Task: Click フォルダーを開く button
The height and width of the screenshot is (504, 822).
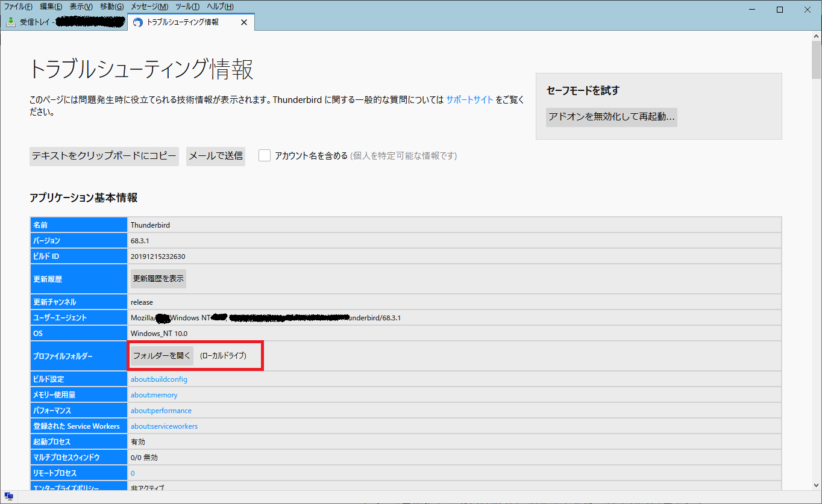Action: pos(162,356)
